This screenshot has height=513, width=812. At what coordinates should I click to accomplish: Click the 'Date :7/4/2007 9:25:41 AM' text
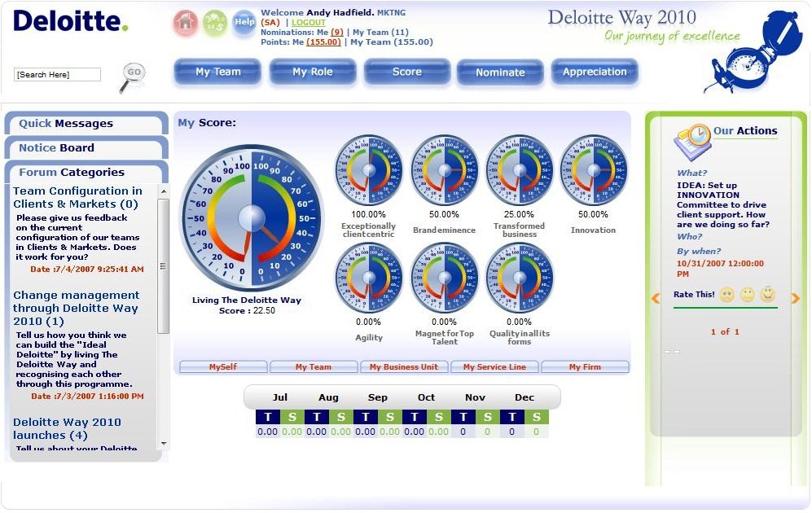click(x=87, y=270)
